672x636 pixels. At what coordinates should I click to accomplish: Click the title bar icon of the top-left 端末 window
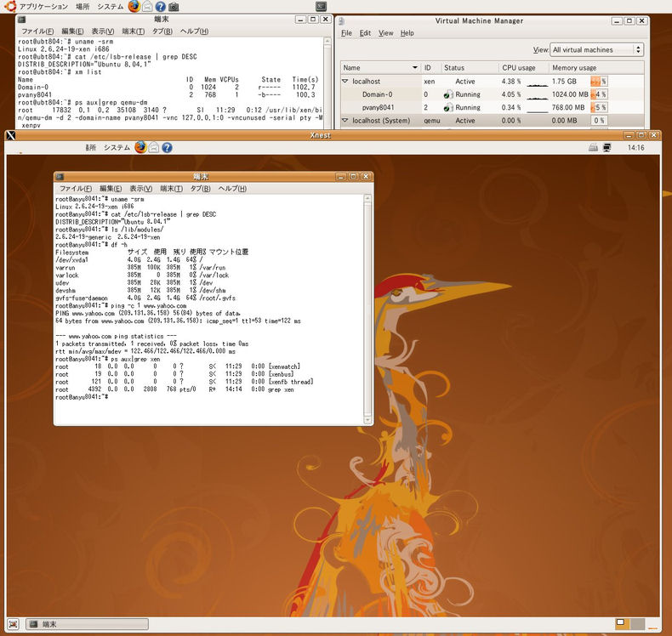coord(21,20)
